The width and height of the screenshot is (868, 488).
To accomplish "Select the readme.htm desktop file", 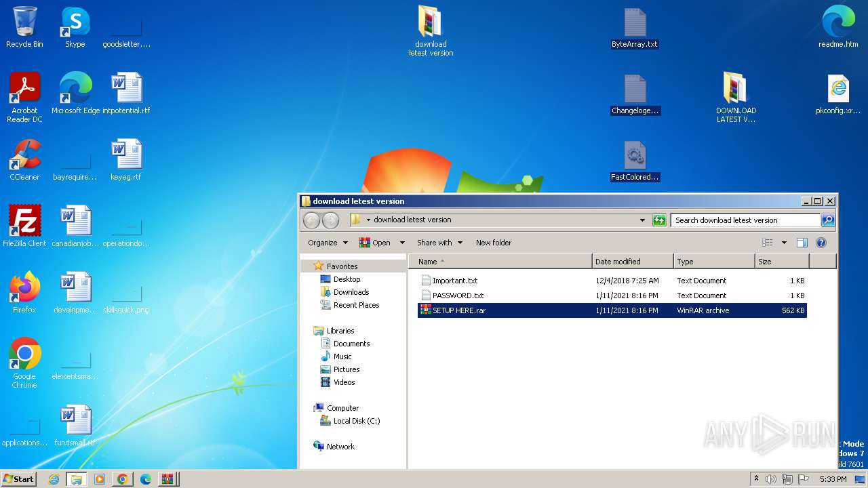I will pos(838,27).
